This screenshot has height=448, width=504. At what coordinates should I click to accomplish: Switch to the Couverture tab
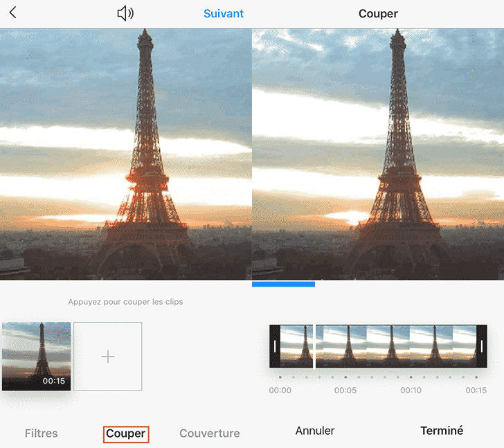(209, 433)
